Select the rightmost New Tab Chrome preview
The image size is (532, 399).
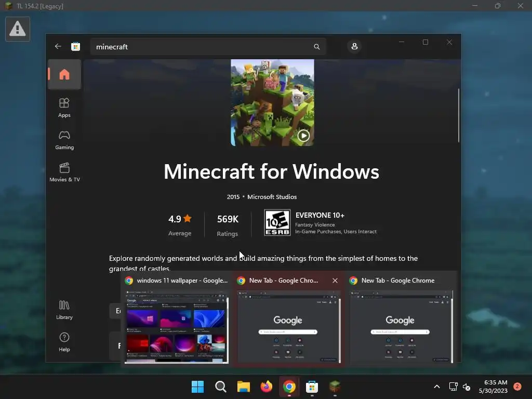pos(401,320)
